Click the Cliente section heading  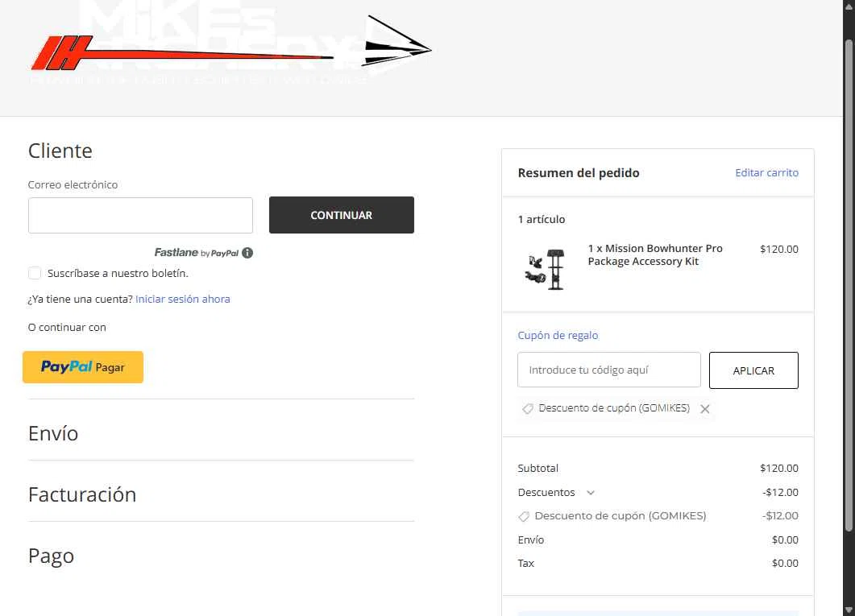pos(60,151)
